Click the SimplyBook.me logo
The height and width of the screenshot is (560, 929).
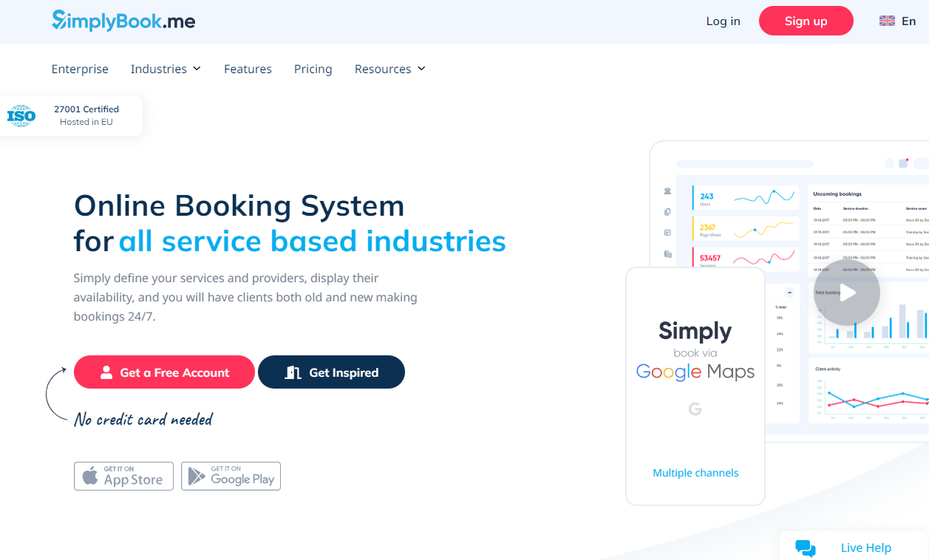coord(123,21)
